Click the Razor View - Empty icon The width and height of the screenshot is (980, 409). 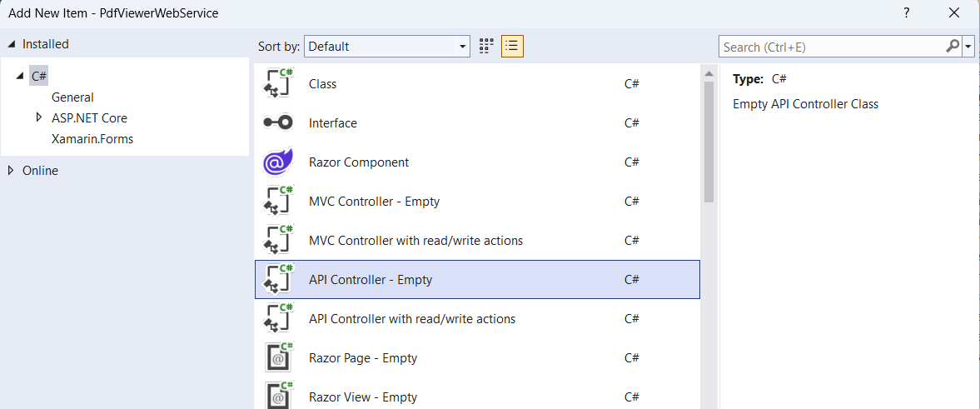coord(278,396)
